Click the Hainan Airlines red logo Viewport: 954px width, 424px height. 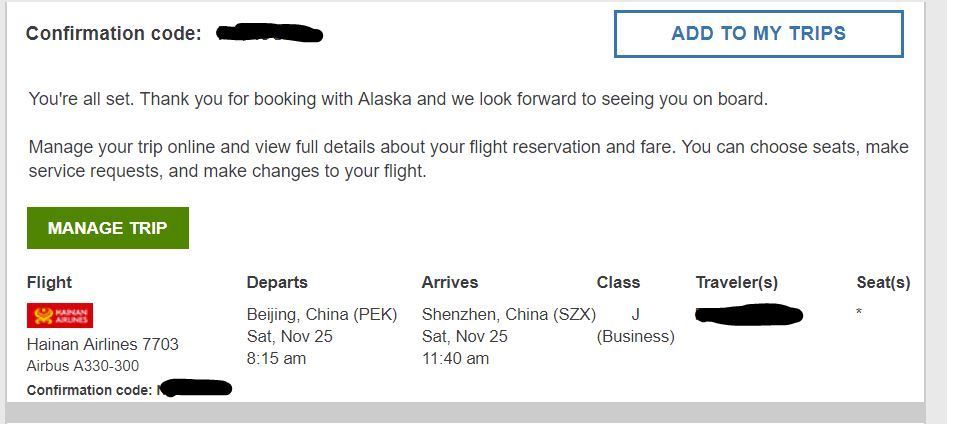pyautogui.click(x=60, y=316)
